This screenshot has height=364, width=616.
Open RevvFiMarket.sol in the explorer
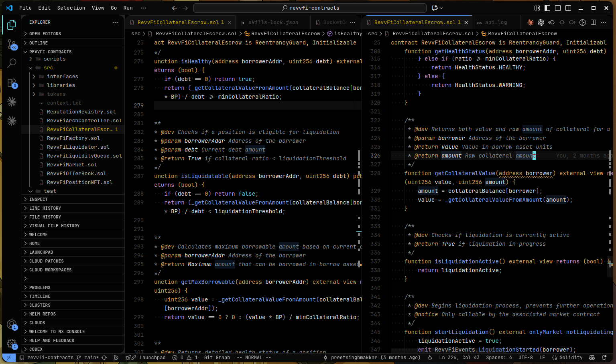[72, 165]
